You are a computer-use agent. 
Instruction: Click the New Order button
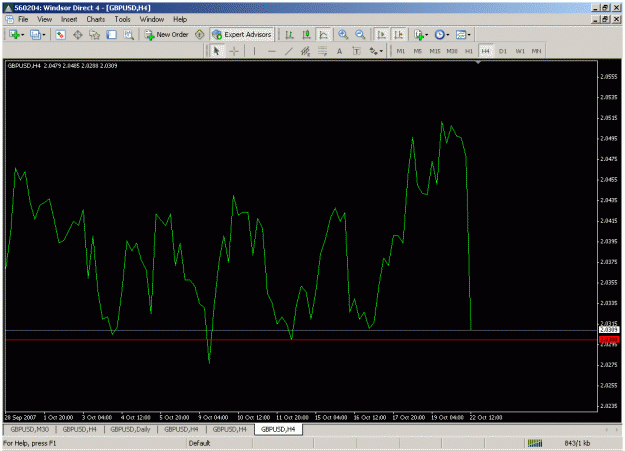167,35
